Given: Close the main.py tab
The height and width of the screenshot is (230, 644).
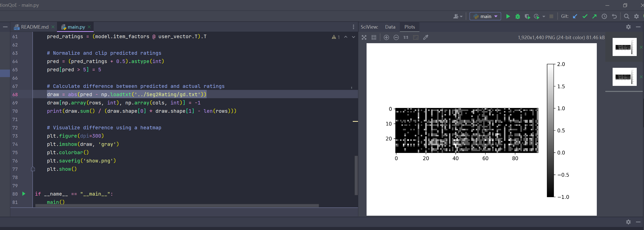Looking at the screenshot, I should pyautogui.click(x=89, y=27).
